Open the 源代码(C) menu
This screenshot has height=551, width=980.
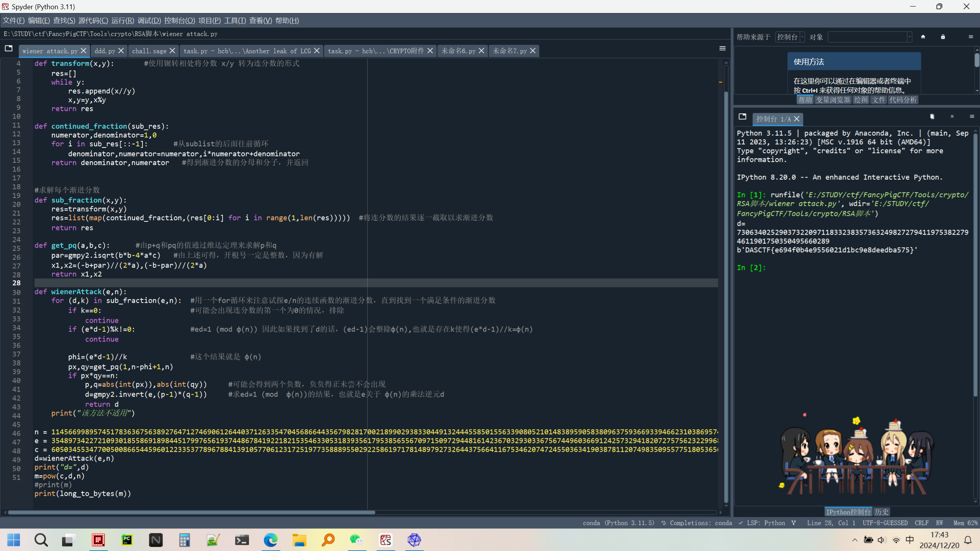(x=93, y=20)
